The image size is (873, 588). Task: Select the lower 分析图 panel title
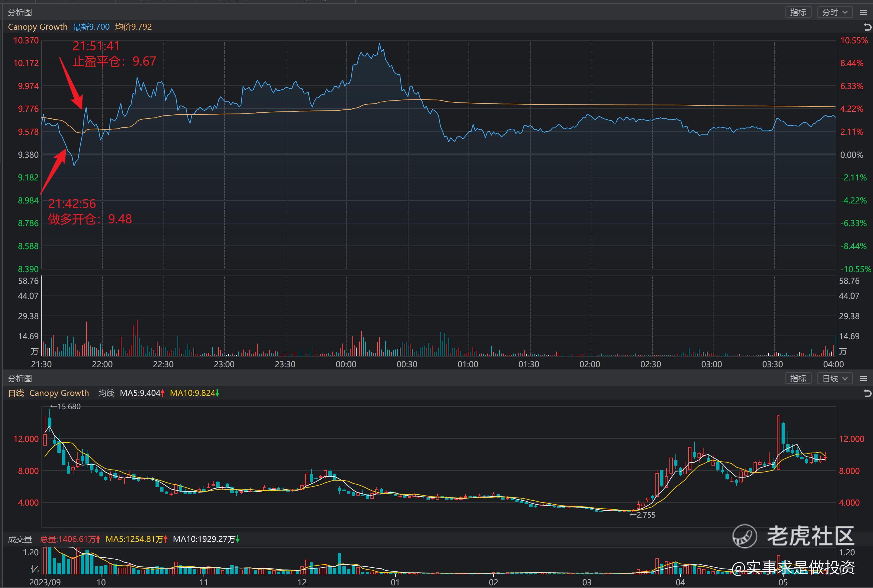(x=20, y=378)
